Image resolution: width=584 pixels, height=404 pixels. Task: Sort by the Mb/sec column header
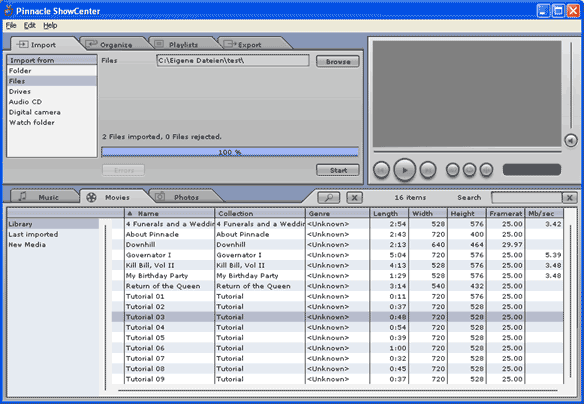[x=544, y=213]
